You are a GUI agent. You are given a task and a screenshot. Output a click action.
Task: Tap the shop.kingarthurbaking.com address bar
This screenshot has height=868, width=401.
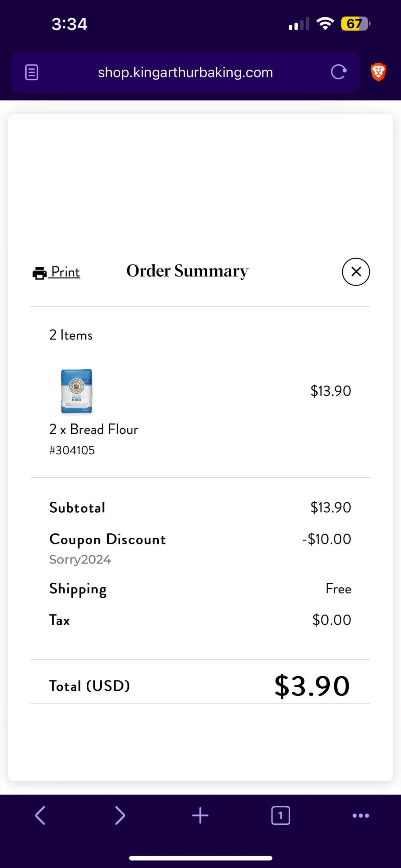click(185, 72)
